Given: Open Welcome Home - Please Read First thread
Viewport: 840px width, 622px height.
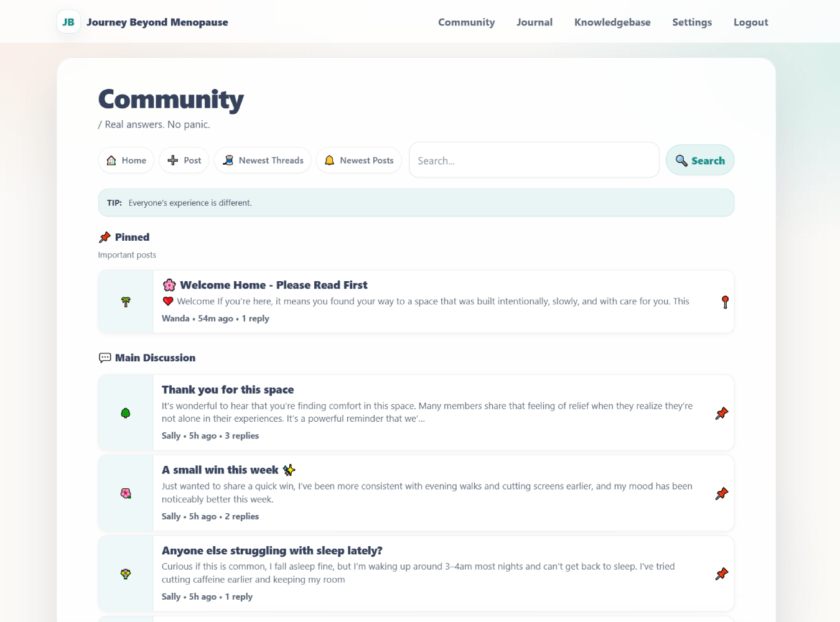Looking at the screenshot, I should click(x=273, y=285).
